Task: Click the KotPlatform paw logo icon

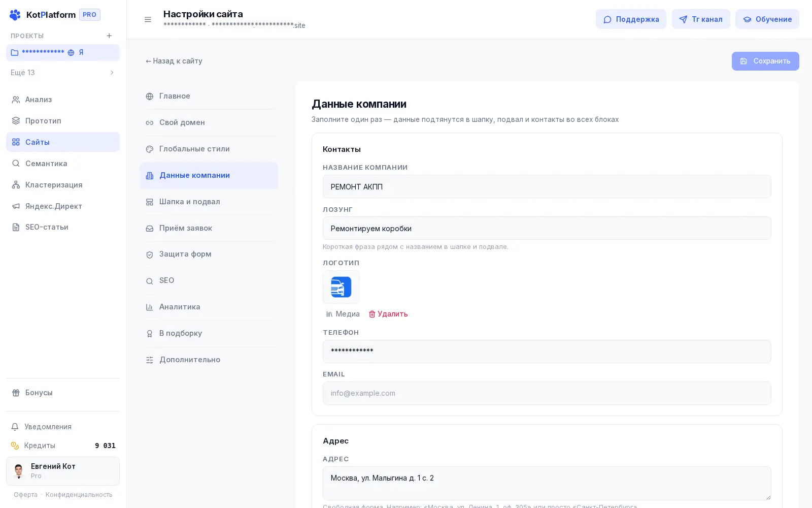Action: tap(15, 15)
